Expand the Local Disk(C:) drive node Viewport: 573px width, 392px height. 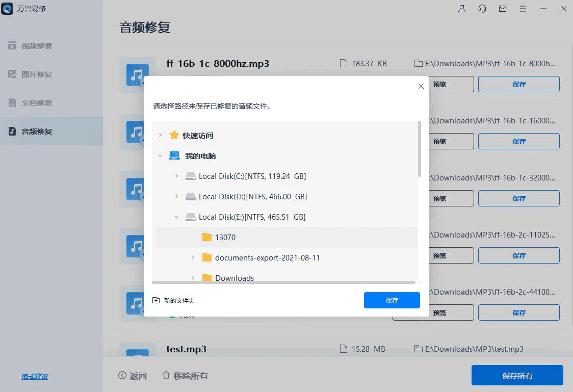(x=177, y=176)
